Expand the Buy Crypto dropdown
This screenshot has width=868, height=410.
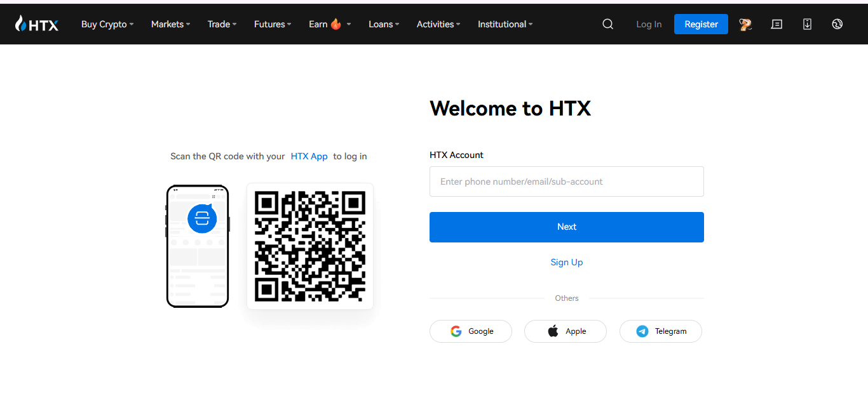107,24
